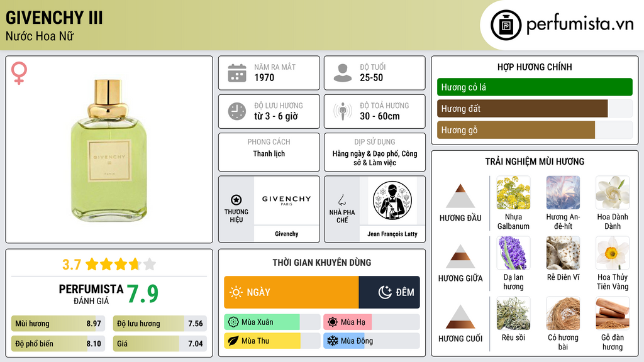Open the Jean François Latty perfumer name
The width and height of the screenshot is (644, 362).
(x=392, y=234)
